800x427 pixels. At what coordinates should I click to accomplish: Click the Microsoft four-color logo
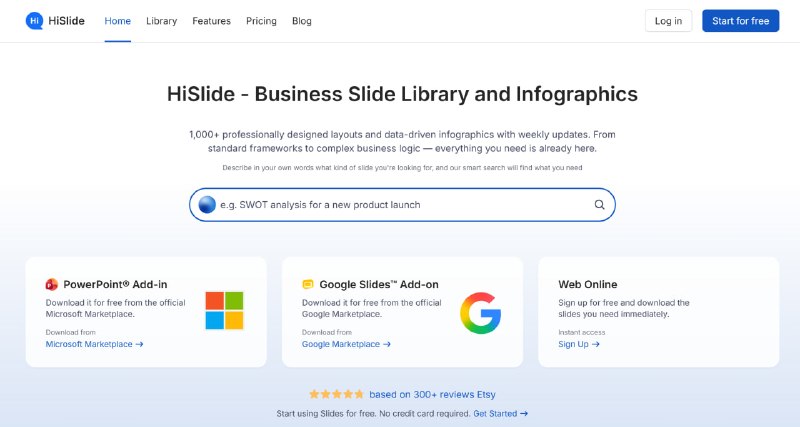224,310
